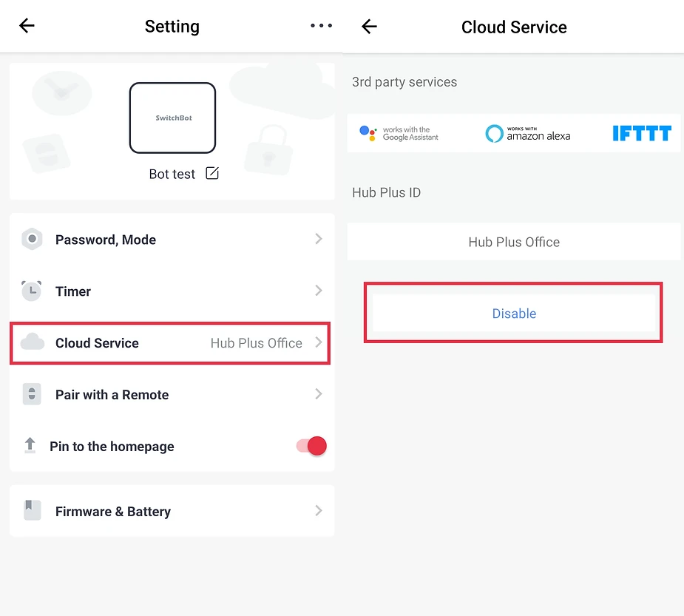Select the IFTTT service logo

[642, 133]
